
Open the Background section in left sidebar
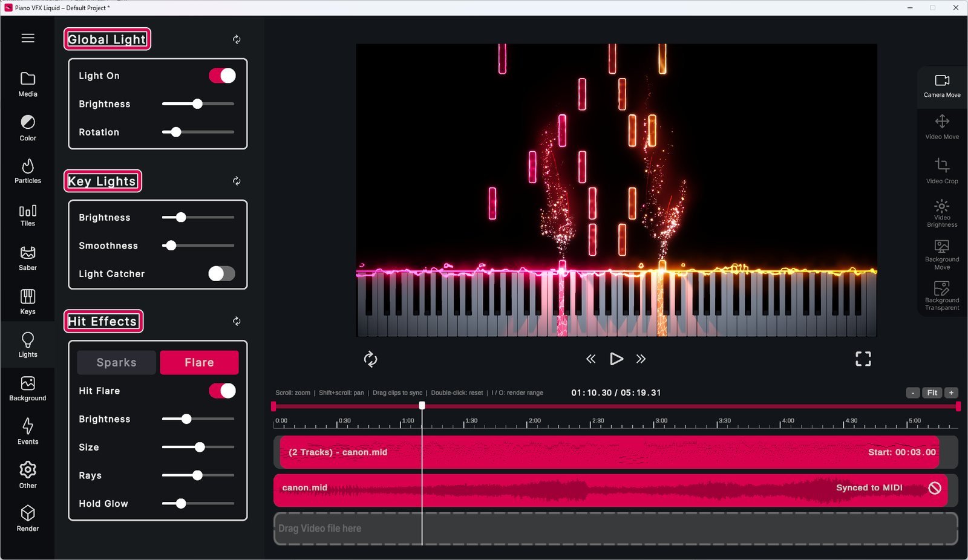point(28,389)
